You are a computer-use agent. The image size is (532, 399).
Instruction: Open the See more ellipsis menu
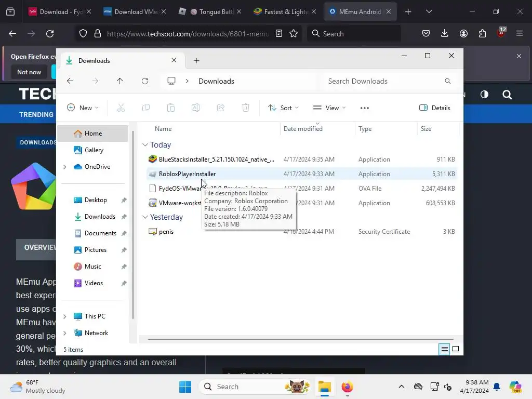point(364,108)
